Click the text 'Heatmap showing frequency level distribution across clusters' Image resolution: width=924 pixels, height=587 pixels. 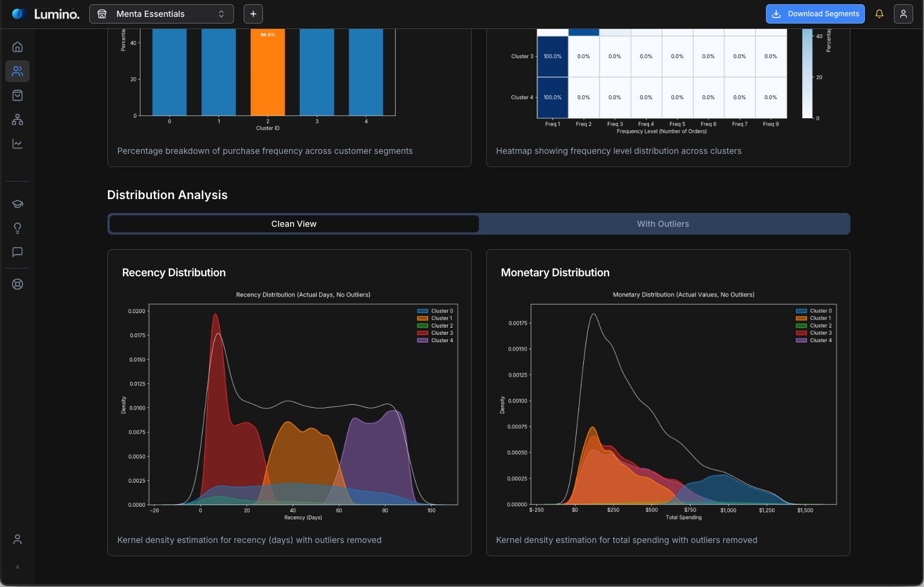click(x=619, y=151)
